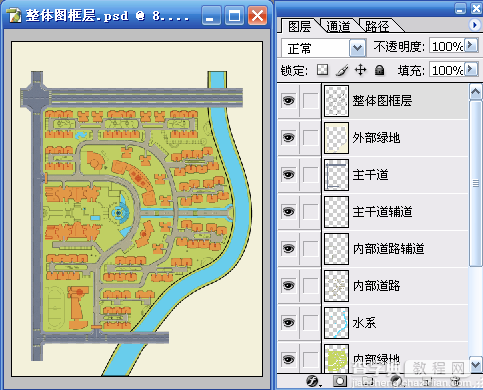Image resolution: width=483 pixels, height=390 pixels.
Task: Open the 填充 fill slider arrow
Action: click(x=471, y=69)
